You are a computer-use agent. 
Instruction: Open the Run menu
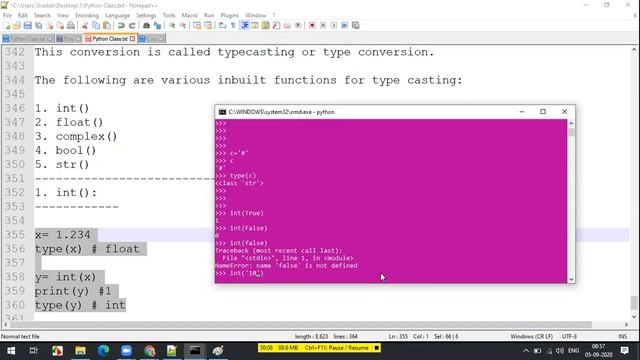(209, 16)
